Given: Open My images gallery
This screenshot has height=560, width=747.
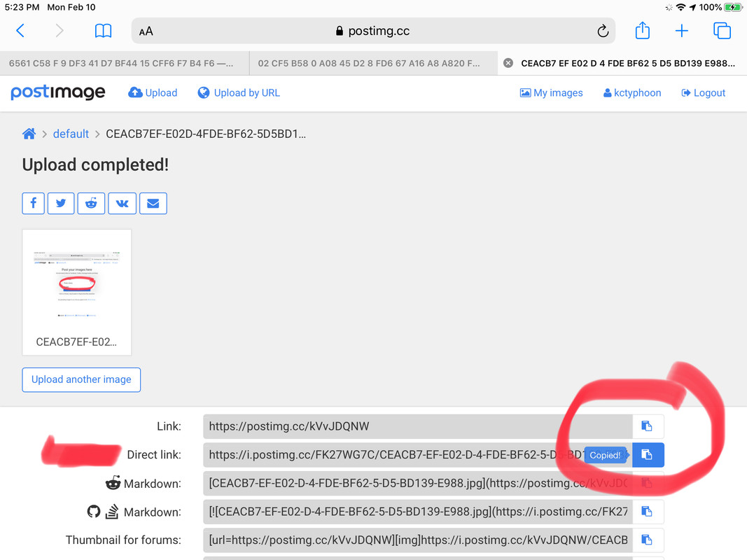Looking at the screenshot, I should (551, 93).
